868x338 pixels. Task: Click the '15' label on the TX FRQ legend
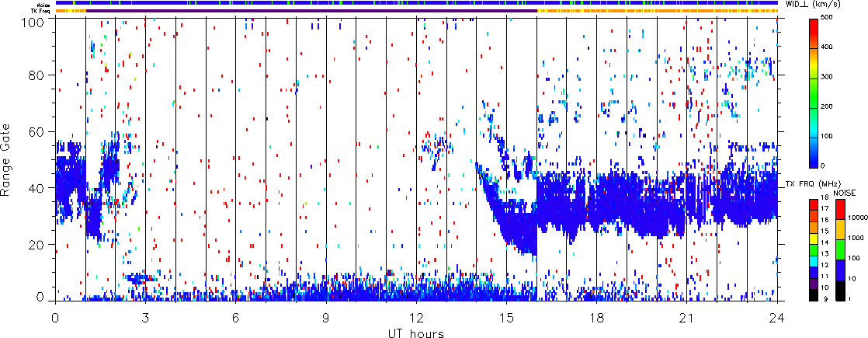point(825,231)
